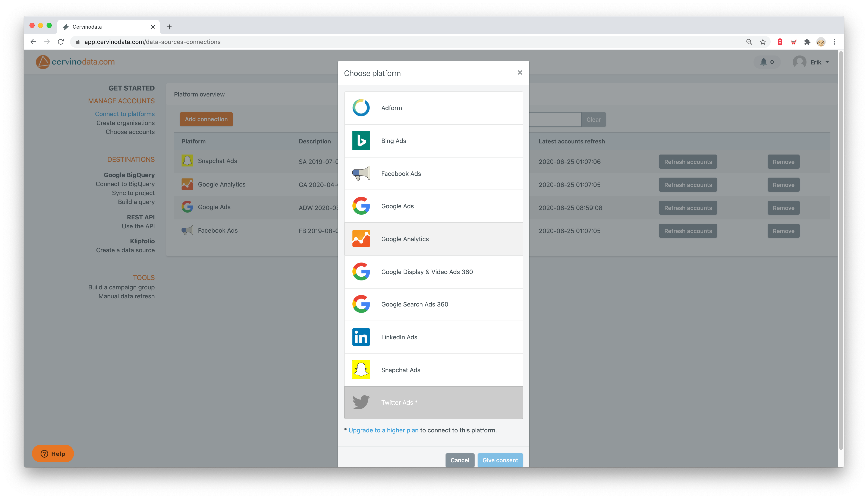868x499 pixels.
Task: Open Build a campaign group link
Action: click(x=121, y=287)
